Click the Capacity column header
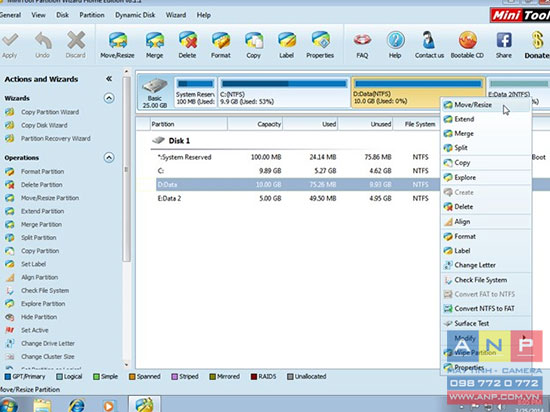The width and height of the screenshot is (550, 412). click(255, 124)
